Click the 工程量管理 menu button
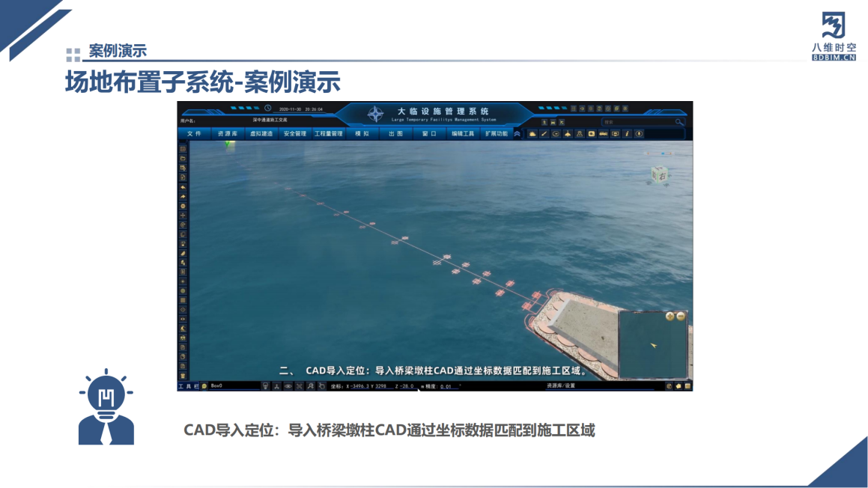Screen dimensions: 868x488 (328, 134)
